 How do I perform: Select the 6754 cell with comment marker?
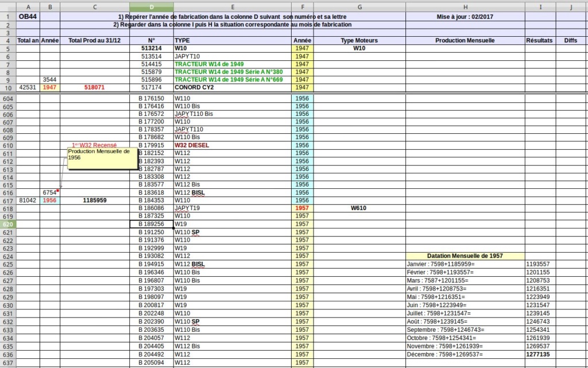50,193
